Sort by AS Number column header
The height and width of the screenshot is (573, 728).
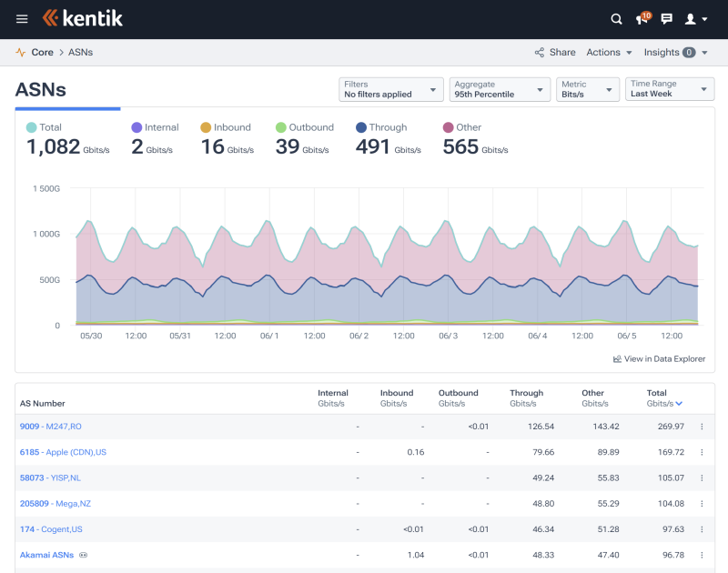tap(42, 404)
